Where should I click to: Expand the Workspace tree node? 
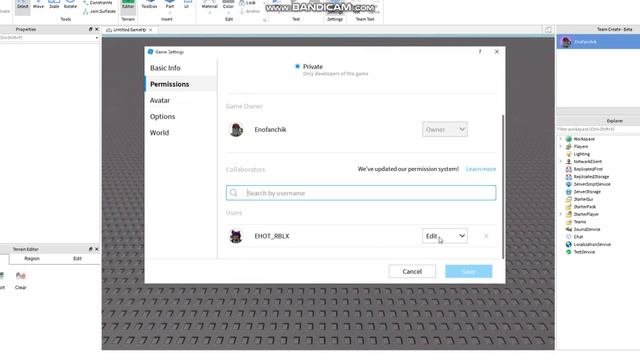tap(561, 139)
